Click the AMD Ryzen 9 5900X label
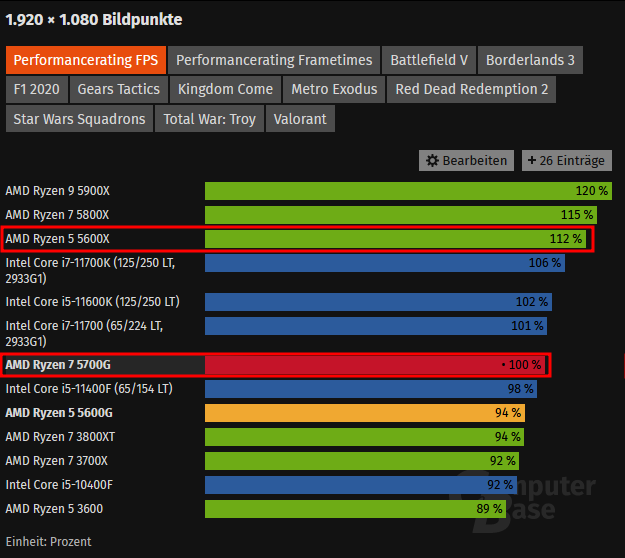The width and height of the screenshot is (625, 558). [x=57, y=191]
